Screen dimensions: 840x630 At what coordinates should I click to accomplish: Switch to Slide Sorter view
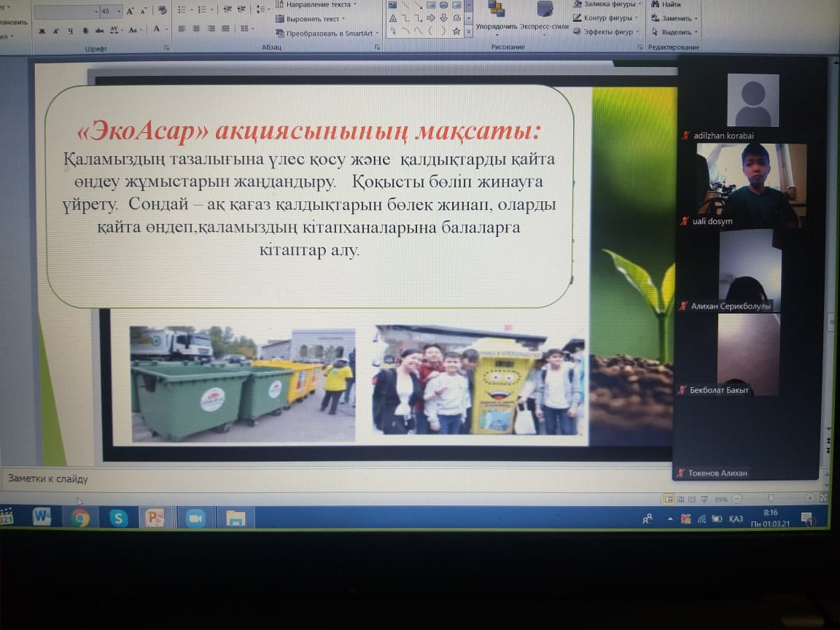[681, 499]
